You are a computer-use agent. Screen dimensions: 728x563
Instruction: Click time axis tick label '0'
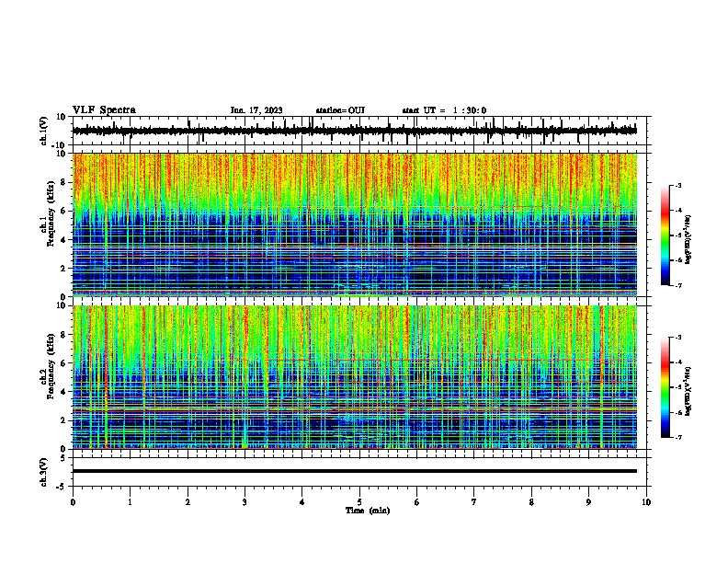coord(73,502)
